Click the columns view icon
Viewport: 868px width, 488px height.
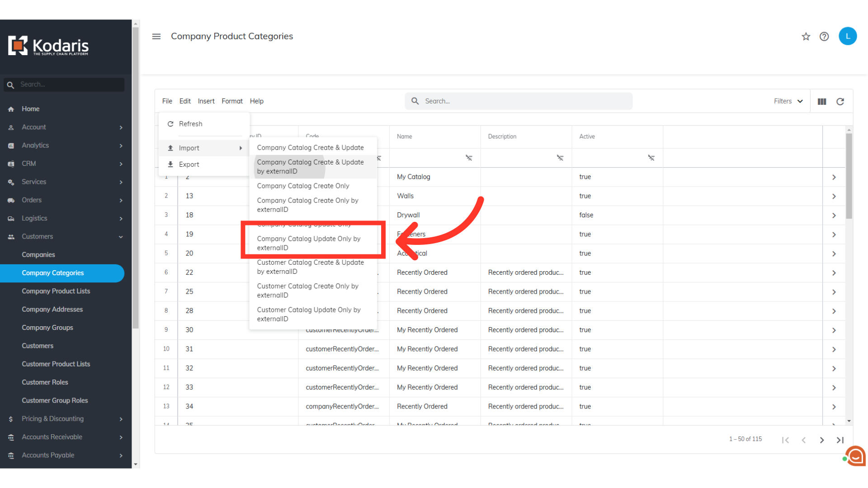coord(822,102)
